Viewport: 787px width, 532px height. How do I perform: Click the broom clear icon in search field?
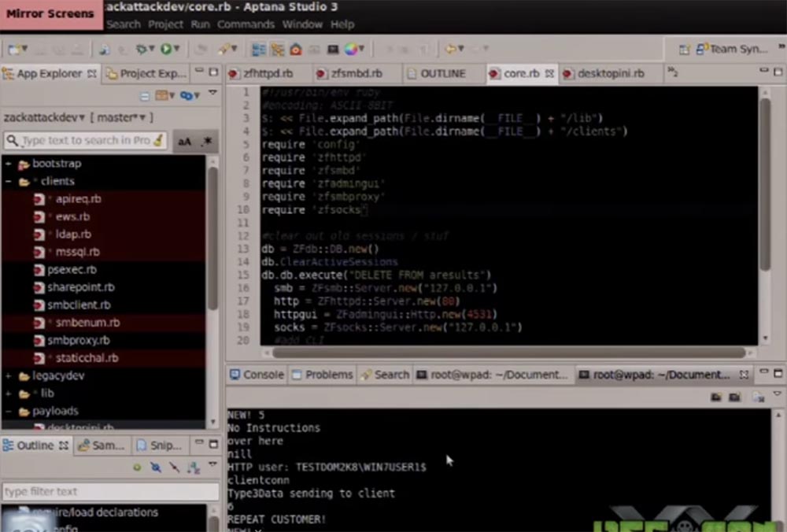coord(159,141)
